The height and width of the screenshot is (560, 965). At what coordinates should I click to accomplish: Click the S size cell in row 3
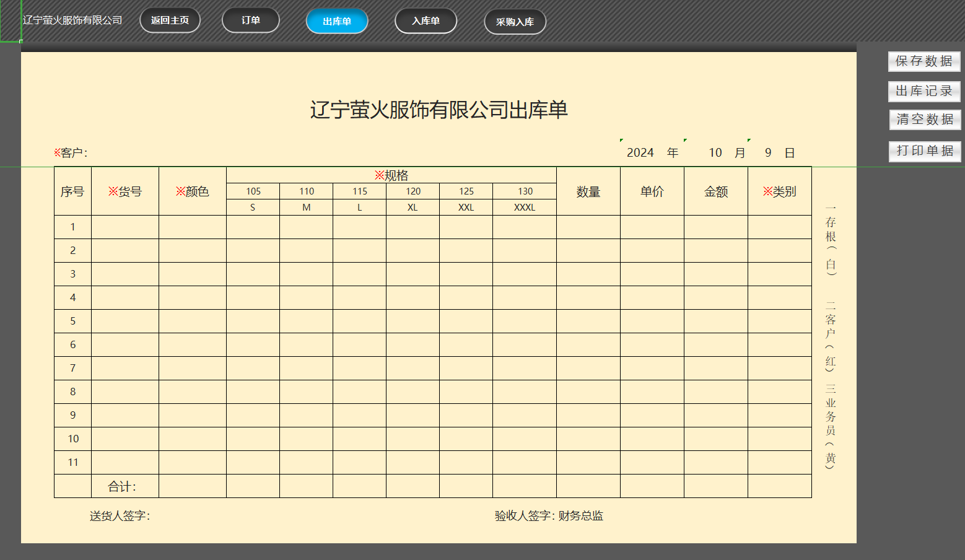253,274
